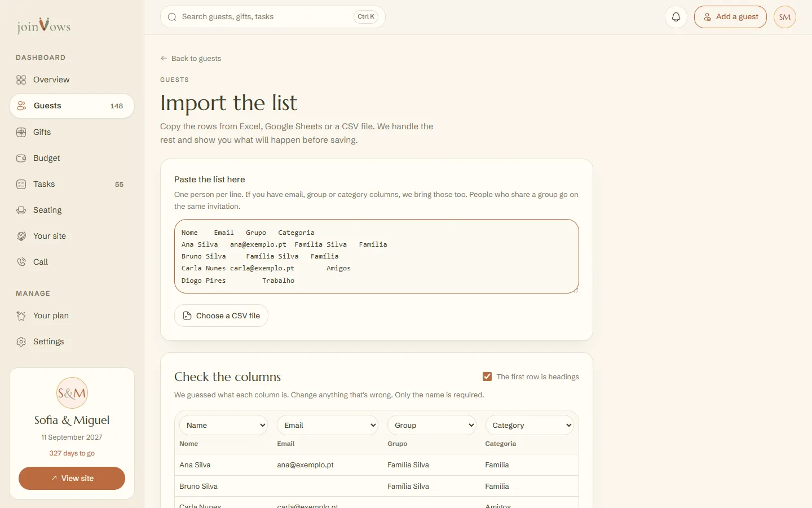The image size is (812, 508).
Task: Click the S&M couple monogram
Action: point(72,393)
